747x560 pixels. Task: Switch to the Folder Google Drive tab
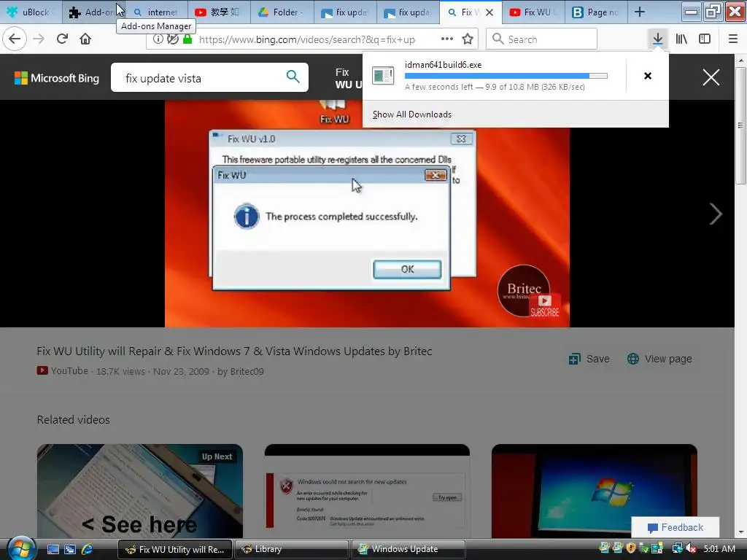pyautogui.click(x=282, y=12)
